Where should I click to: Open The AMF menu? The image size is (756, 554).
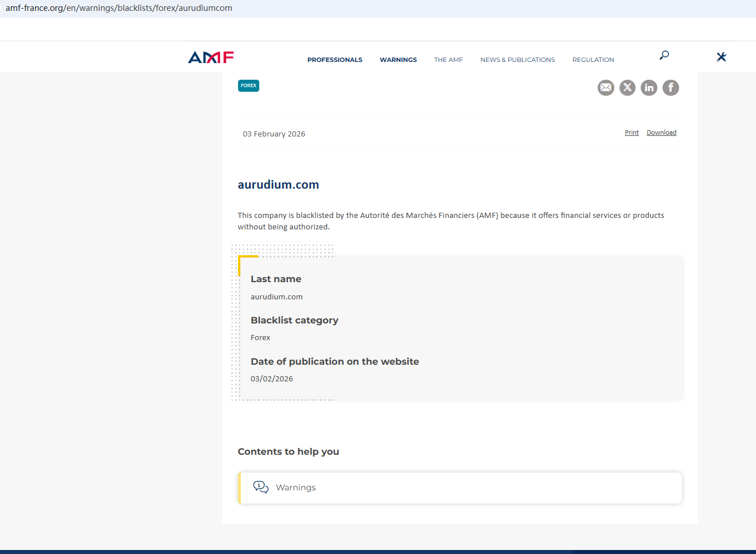[x=449, y=60]
